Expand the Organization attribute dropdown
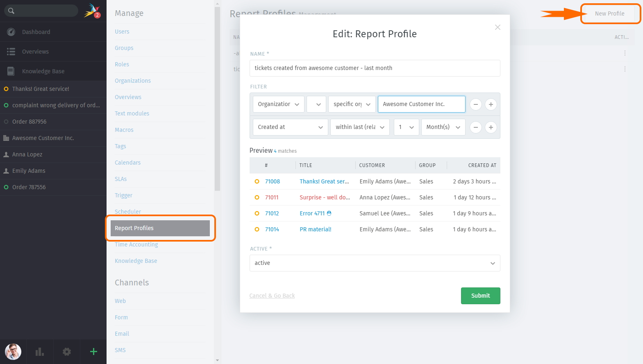Screen dimensions: 643x364 point(279,104)
